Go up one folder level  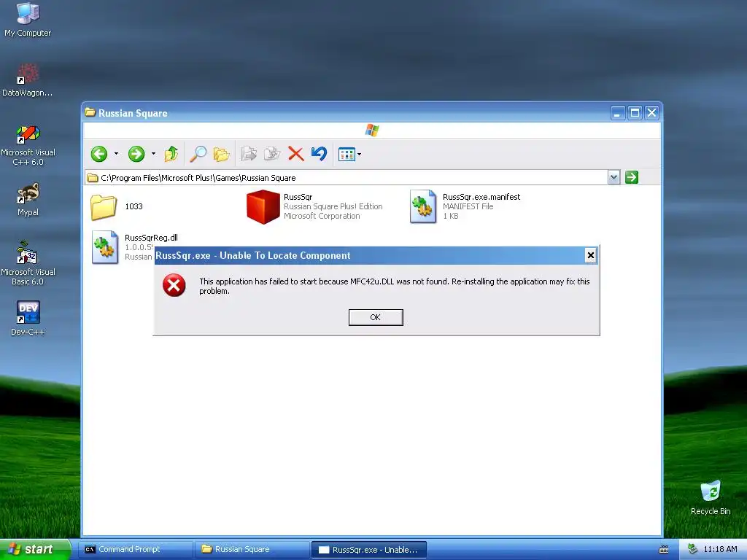click(x=171, y=154)
